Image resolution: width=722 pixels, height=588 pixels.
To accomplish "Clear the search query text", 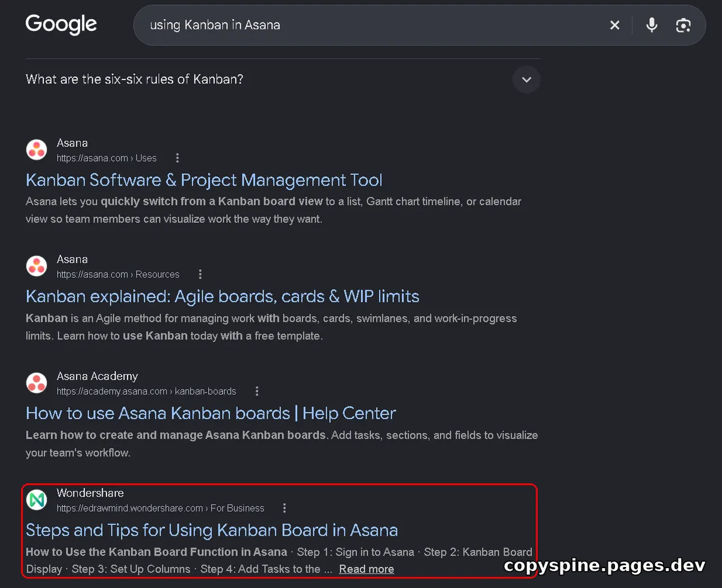I will click(614, 25).
